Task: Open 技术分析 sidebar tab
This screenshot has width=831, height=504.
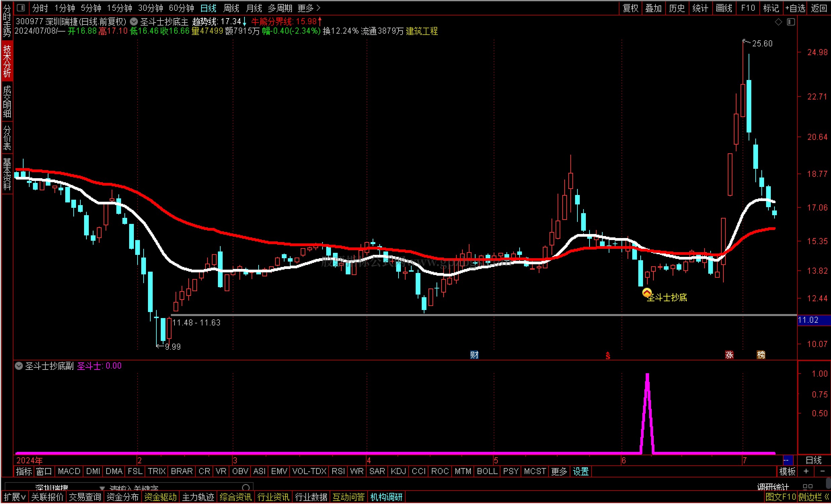Action: [7, 61]
